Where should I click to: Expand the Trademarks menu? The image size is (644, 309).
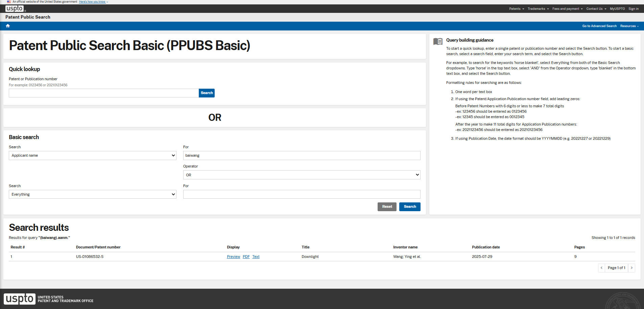point(538,9)
